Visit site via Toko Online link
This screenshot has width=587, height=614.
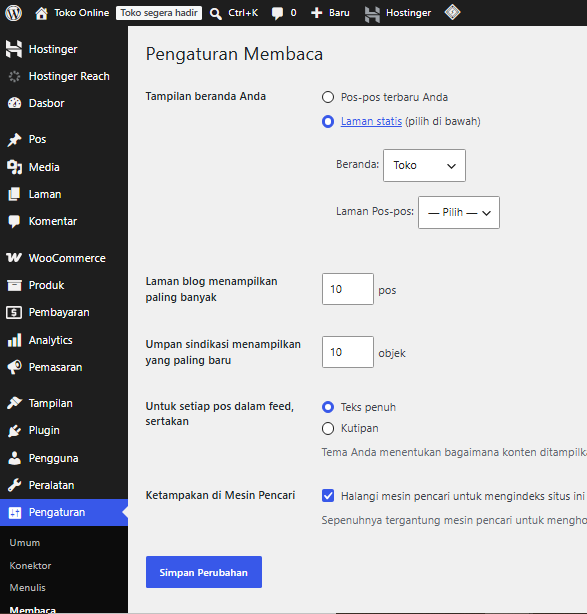click(x=81, y=13)
